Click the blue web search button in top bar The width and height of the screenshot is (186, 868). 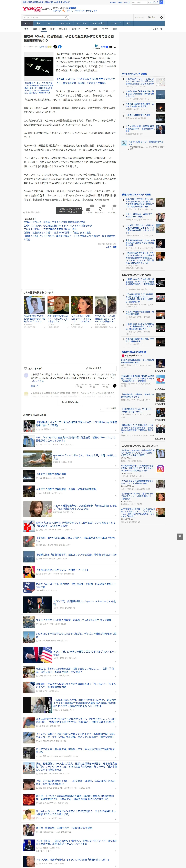161,2
